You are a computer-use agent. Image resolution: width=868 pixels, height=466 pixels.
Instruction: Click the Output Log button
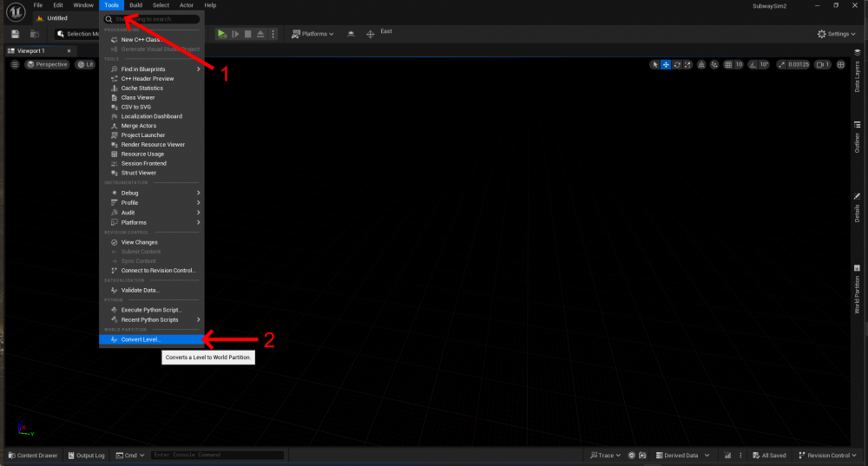(x=86, y=455)
